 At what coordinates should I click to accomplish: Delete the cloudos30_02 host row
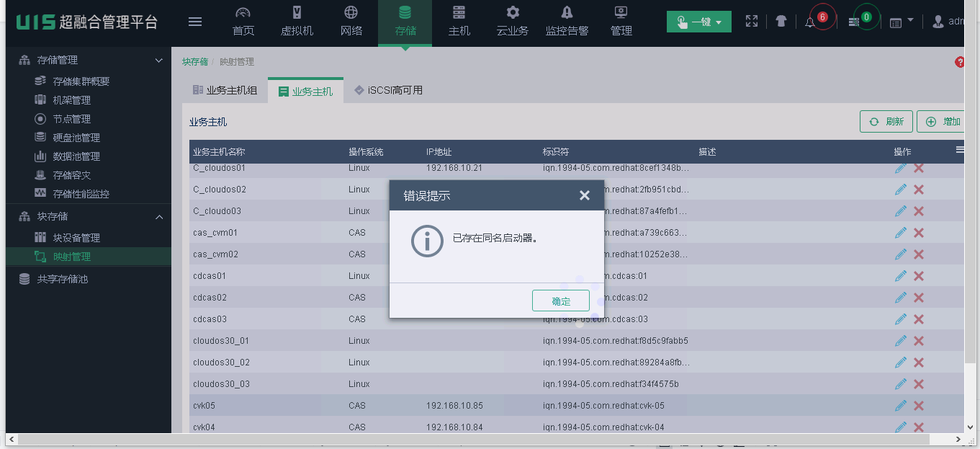pyautogui.click(x=919, y=363)
